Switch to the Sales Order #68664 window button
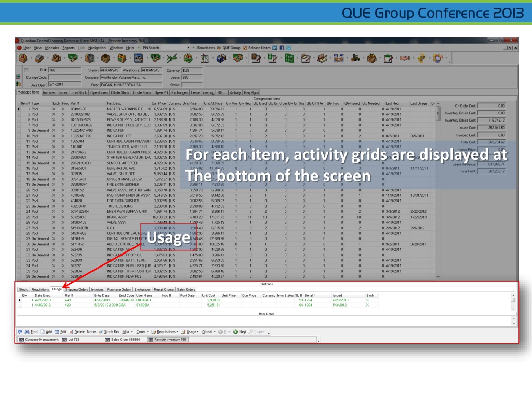 123,340
